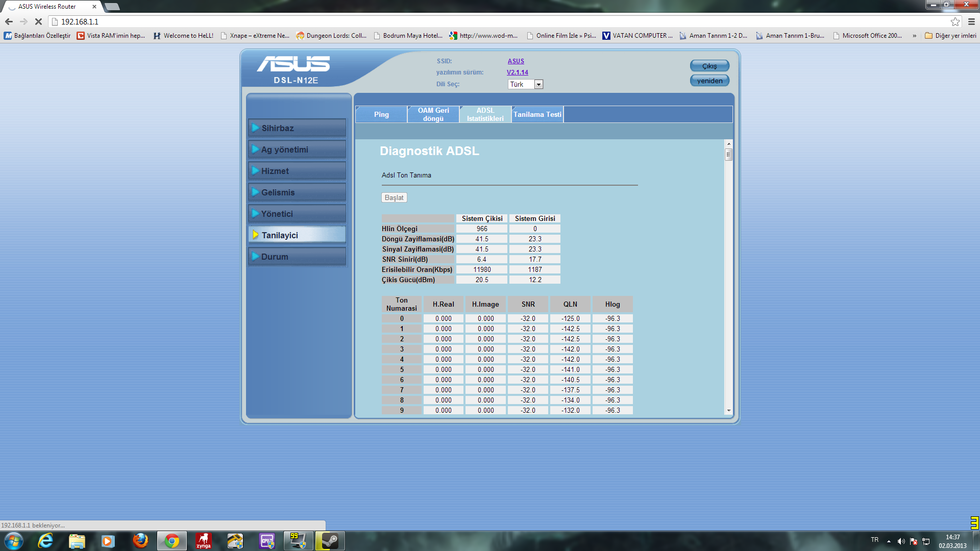
Task: Click firmware version V2.1.14 link
Action: tap(517, 72)
